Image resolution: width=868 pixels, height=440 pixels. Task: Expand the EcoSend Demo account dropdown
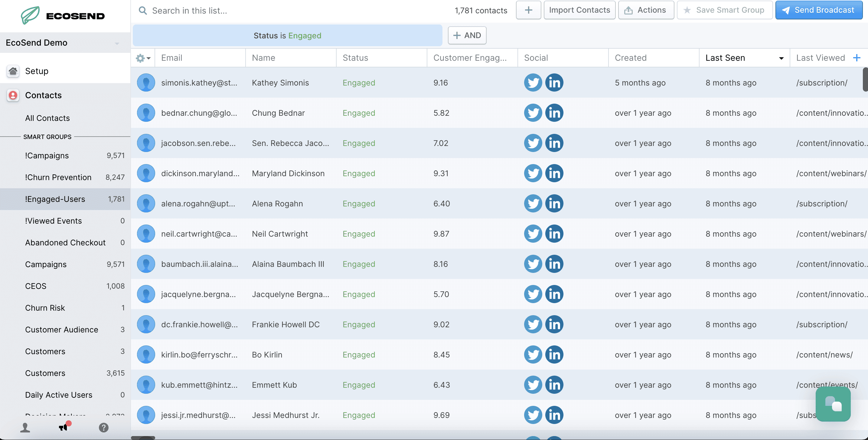116,43
